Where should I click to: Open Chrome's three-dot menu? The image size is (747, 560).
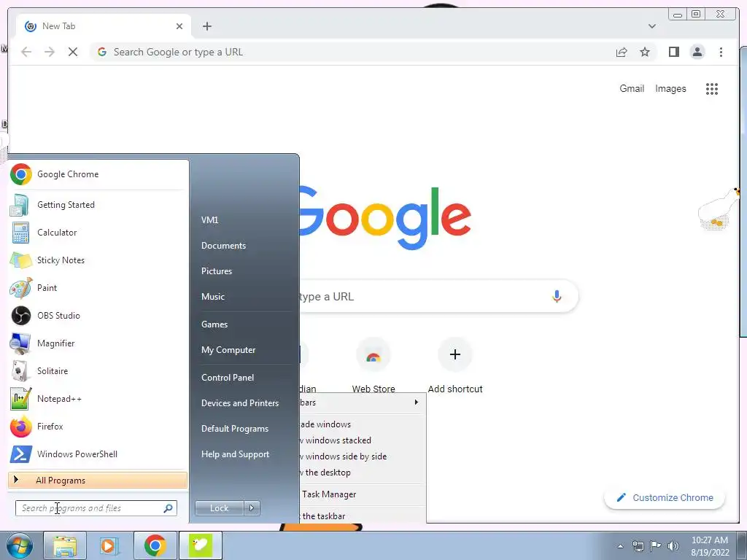pos(721,52)
